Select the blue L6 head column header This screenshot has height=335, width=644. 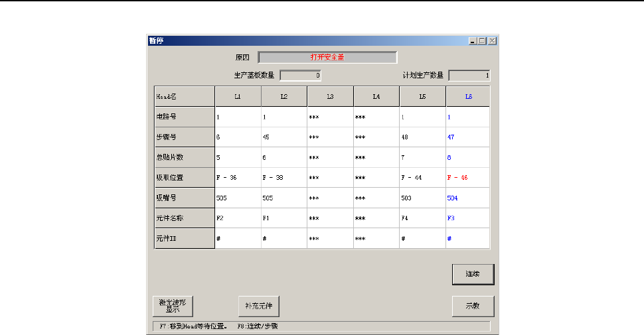[468, 96]
